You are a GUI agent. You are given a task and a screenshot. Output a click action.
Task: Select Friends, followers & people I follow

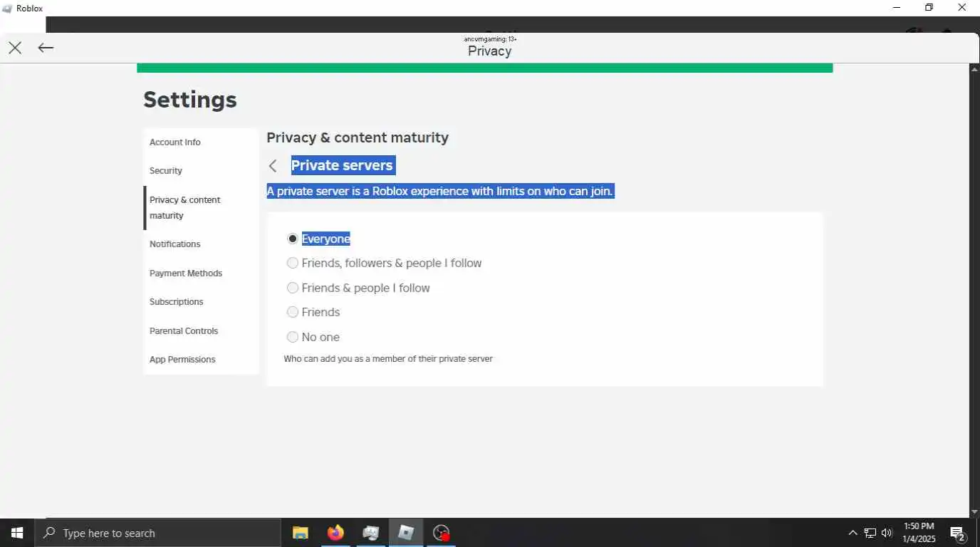click(292, 263)
